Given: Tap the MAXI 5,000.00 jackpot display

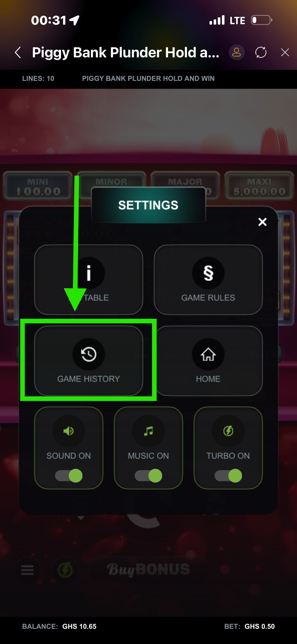Looking at the screenshot, I should pos(259,186).
